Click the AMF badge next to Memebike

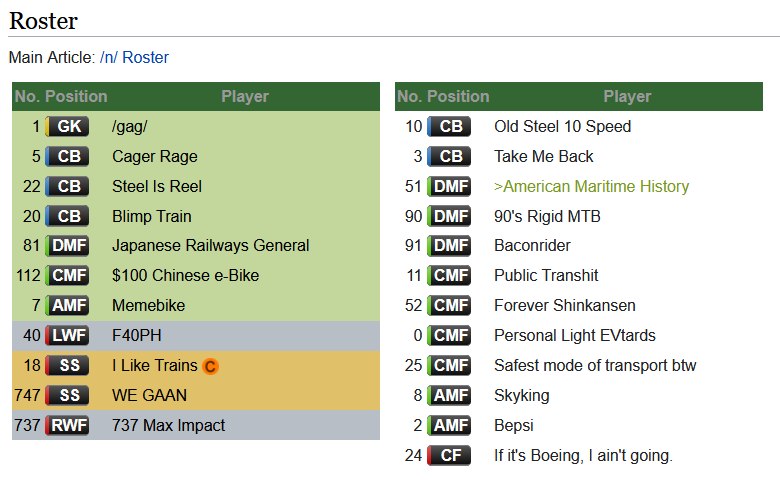67,305
